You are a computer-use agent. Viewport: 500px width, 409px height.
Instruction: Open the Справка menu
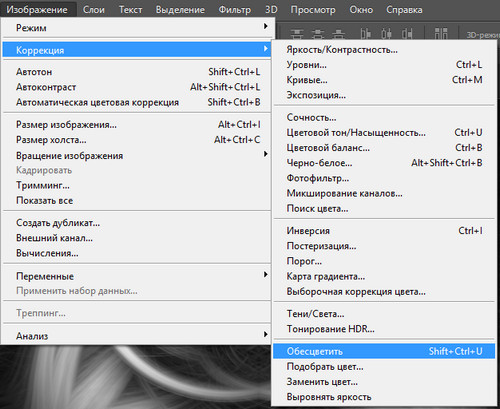tap(404, 10)
